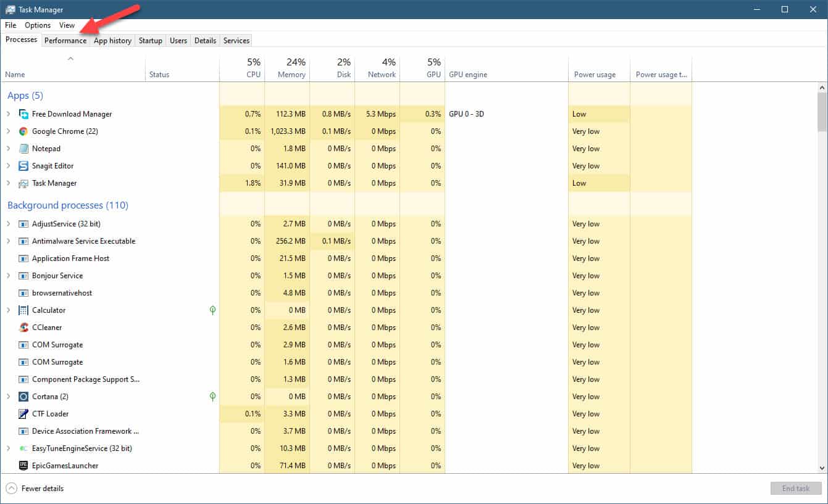Image resolution: width=828 pixels, height=504 pixels.
Task: Open the File menu
Action: 10,25
